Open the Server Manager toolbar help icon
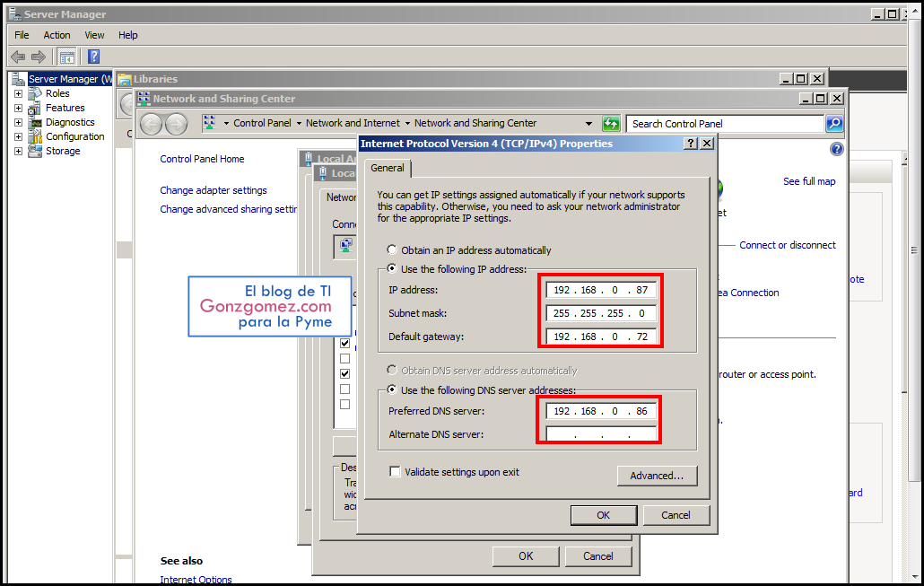 [x=93, y=57]
